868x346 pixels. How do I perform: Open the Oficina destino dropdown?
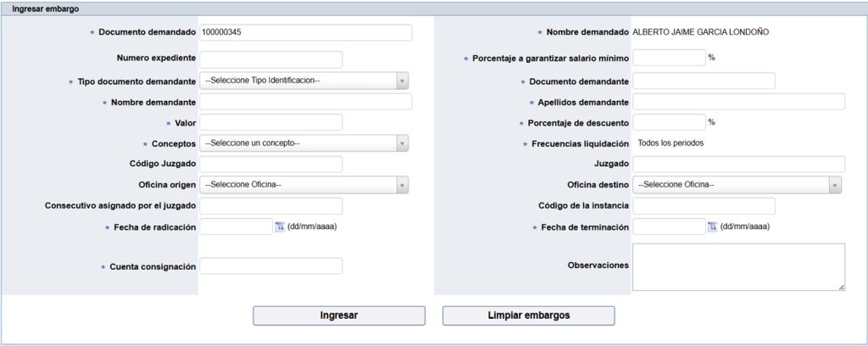coord(737,185)
